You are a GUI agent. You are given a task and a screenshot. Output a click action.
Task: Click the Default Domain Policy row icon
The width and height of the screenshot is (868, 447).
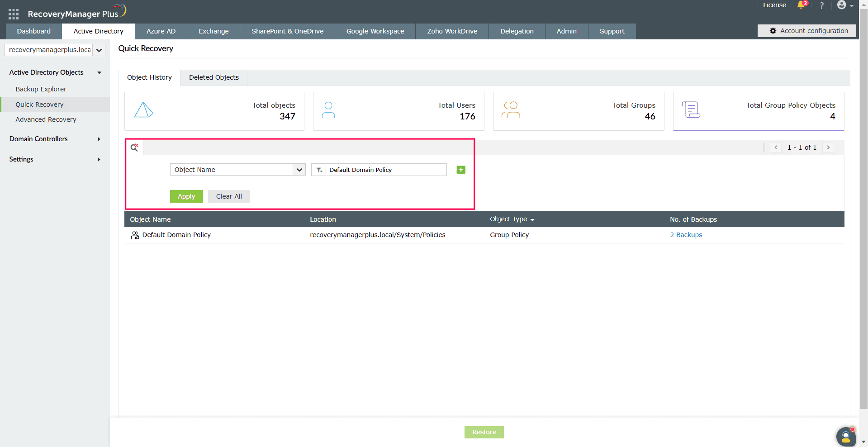(x=135, y=235)
